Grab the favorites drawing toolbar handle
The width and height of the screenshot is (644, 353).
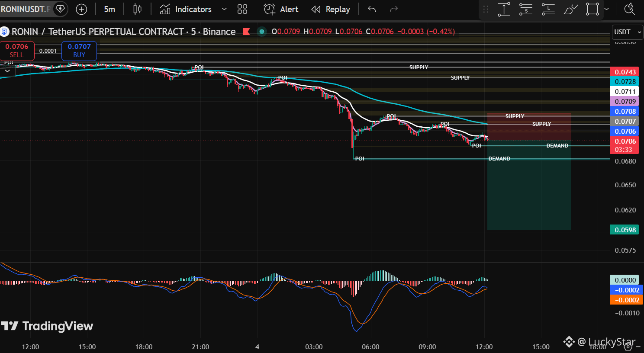point(486,9)
